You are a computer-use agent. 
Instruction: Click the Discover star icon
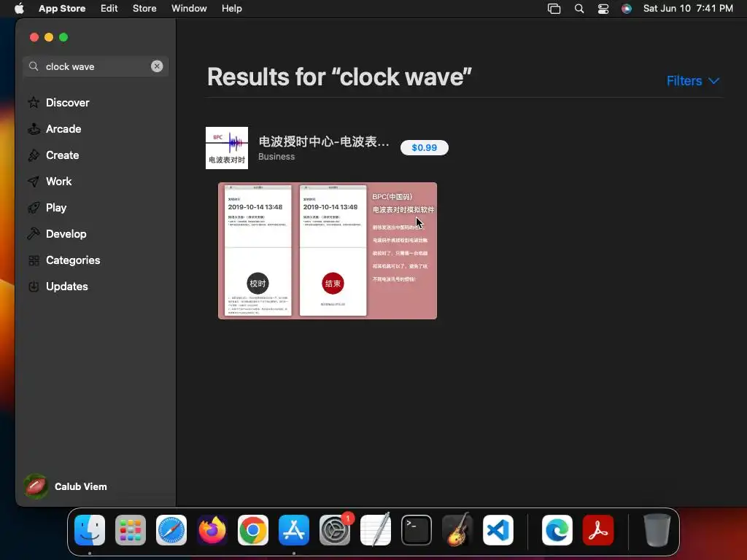coord(34,102)
